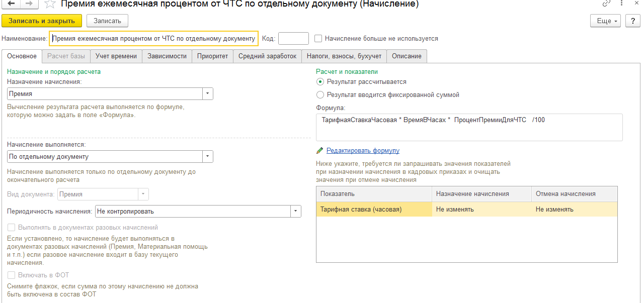The image size is (644, 303).
Task: Switch to the 'Учет времени' tab
Action: coord(116,56)
